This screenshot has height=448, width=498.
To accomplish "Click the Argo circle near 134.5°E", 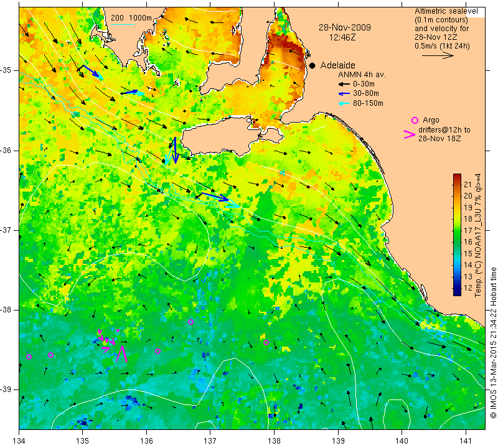I will point(50,355).
